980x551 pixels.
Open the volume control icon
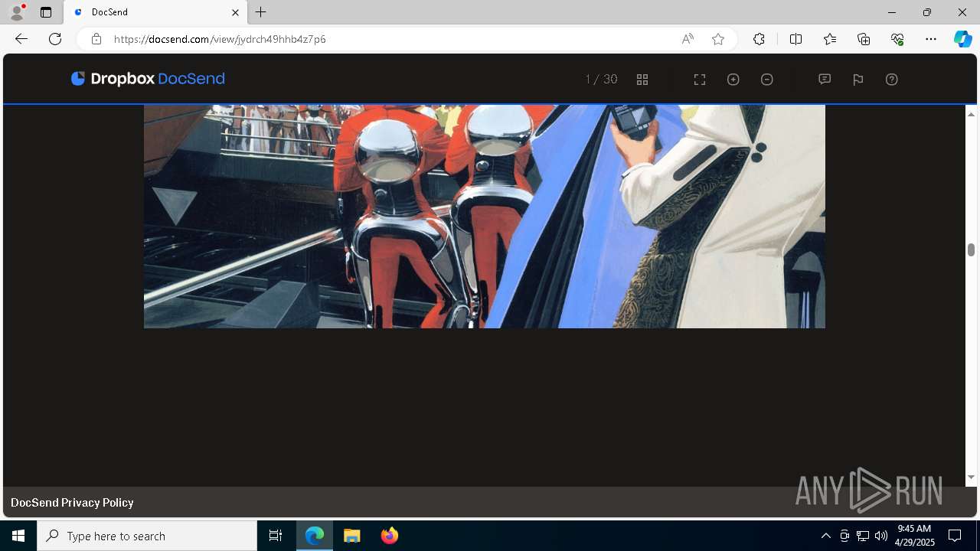click(881, 536)
